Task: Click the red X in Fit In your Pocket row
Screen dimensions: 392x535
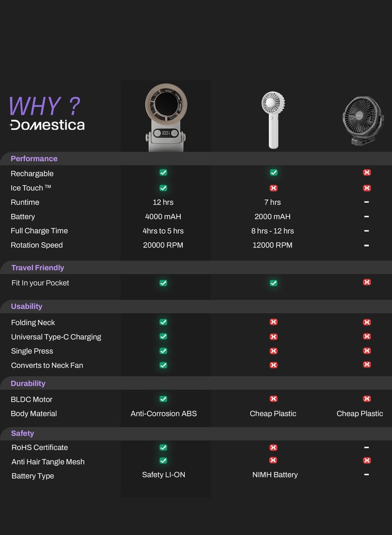Action: point(367,282)
